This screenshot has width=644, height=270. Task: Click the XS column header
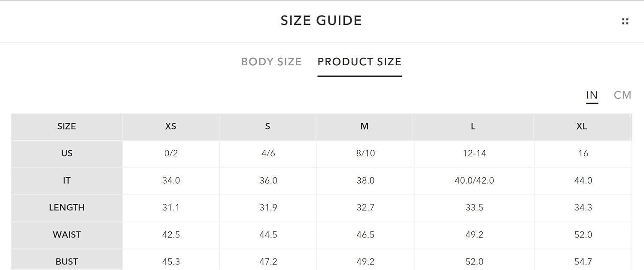(x=171, y=127)
